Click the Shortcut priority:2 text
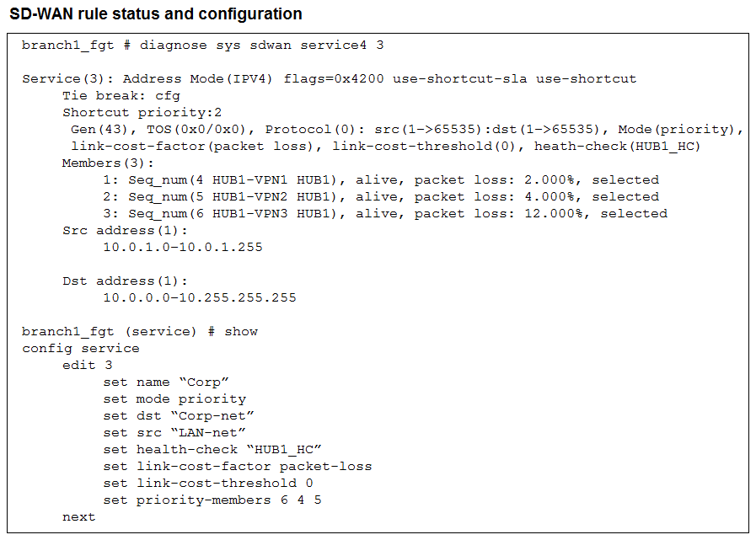The height and width of the screenshot is (540, 756). point(142,113)
